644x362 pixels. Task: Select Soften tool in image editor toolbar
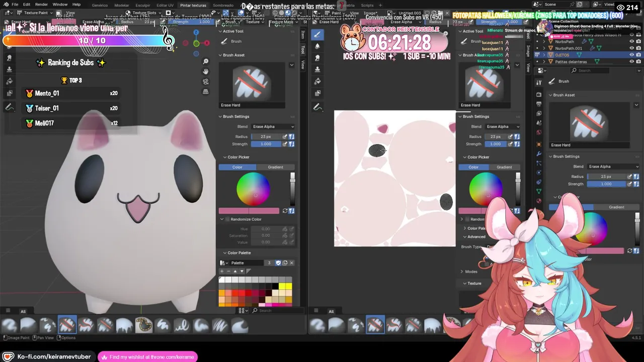317,46
